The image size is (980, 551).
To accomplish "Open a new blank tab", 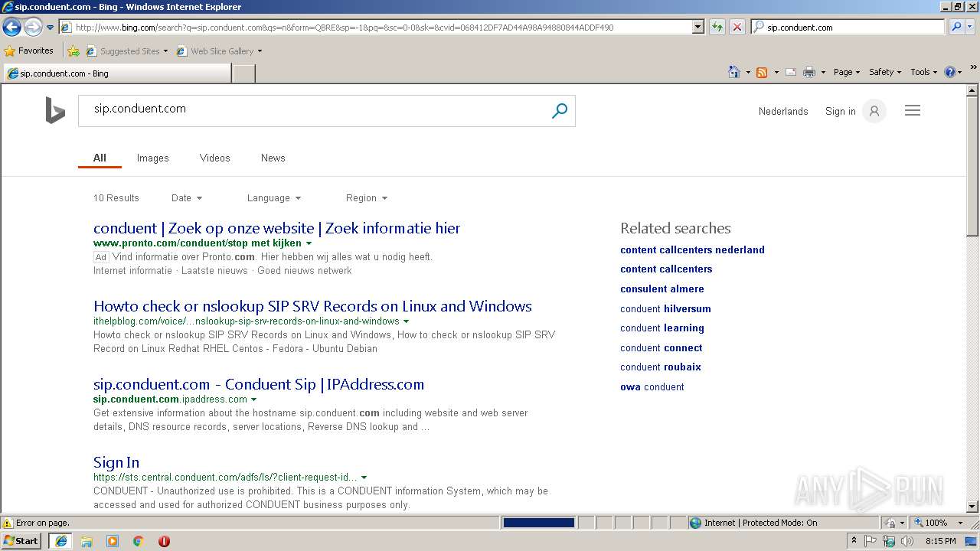I will 243,73.
